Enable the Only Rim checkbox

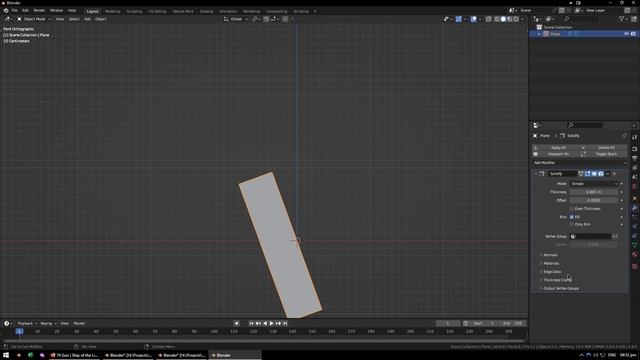pos(572,224)
